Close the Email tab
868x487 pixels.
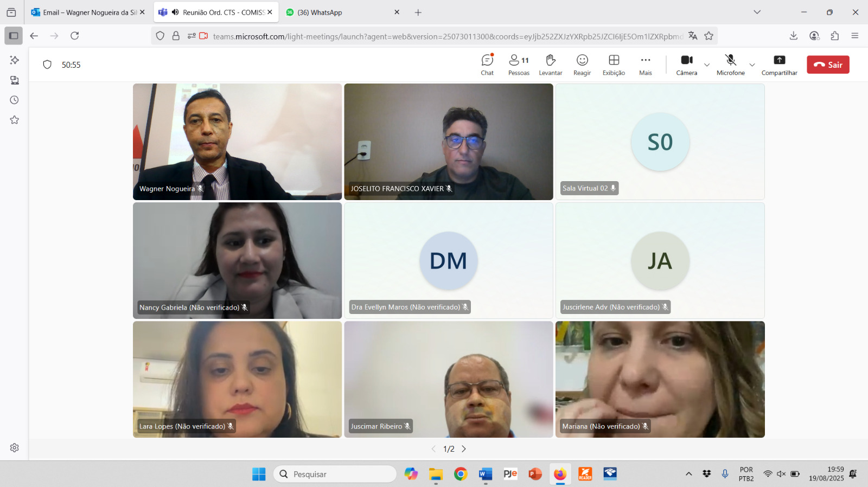(142, 12)
